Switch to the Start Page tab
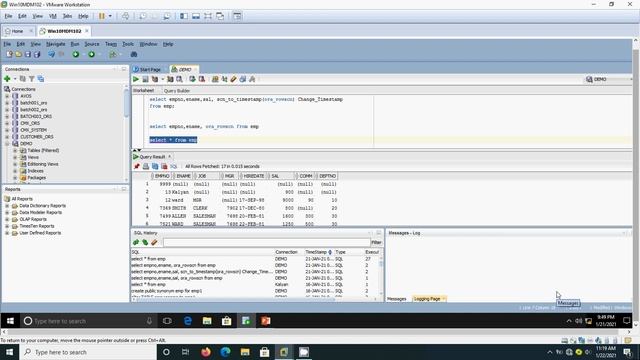This screenshot has width=640, height=360. tap(147, 69)
